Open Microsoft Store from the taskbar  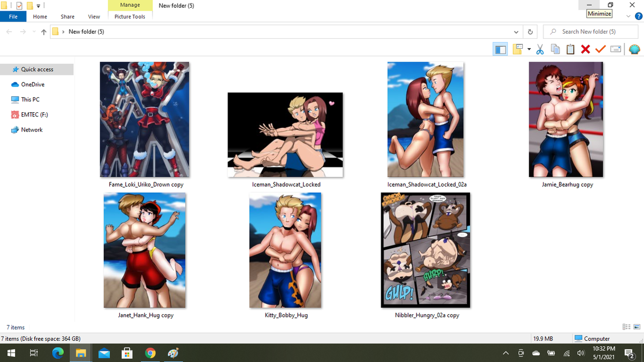[127, 353]
